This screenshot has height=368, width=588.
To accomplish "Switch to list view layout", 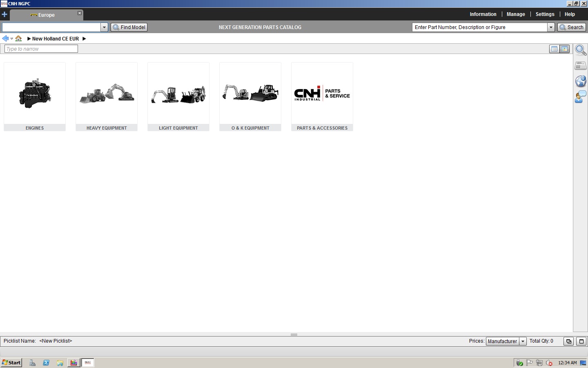I will point(554,49).
